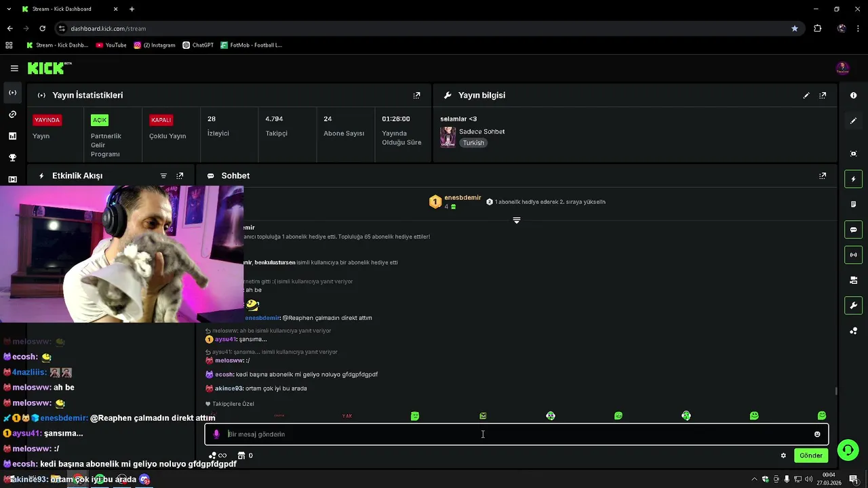Go back in browser history
Image resolution: width=868 pixels, height=488 pixels.
click(9, 28)
